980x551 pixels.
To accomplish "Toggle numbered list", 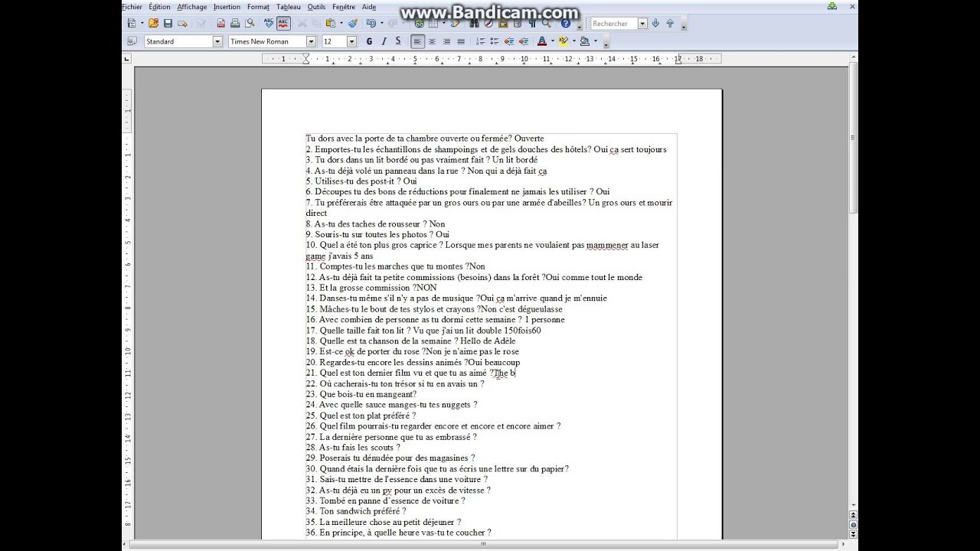I will [480, 41].
